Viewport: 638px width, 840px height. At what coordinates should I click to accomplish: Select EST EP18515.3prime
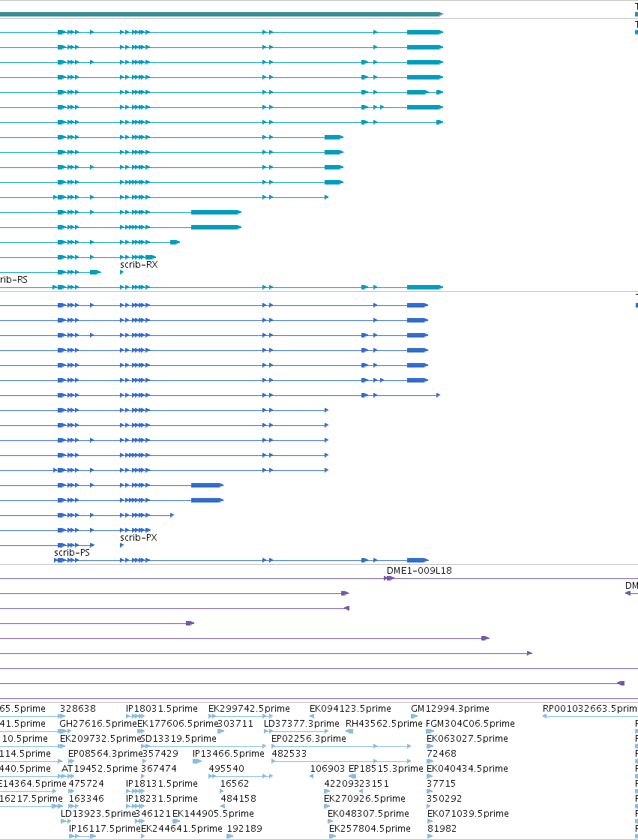tap(385, 769)
